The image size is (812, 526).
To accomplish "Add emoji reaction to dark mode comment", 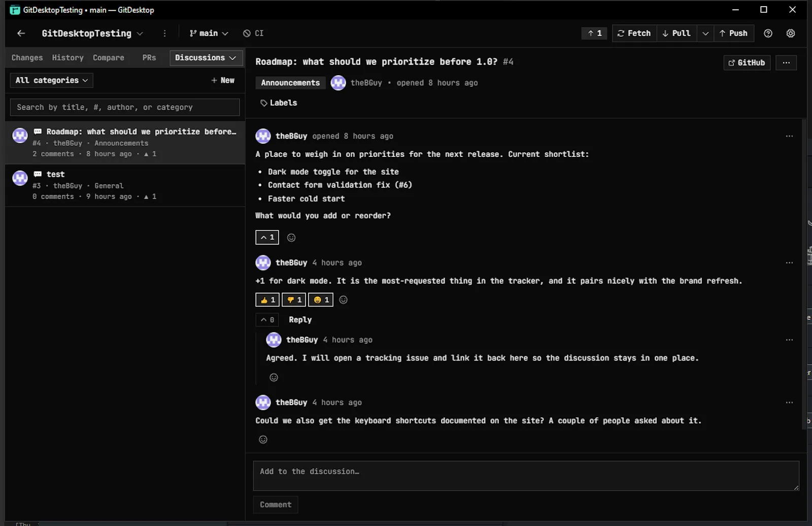I will pyautogui.click(x=343, y=300).
